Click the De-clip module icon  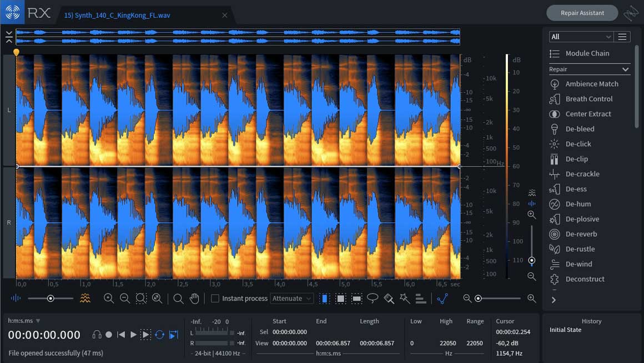pos(555,159)
